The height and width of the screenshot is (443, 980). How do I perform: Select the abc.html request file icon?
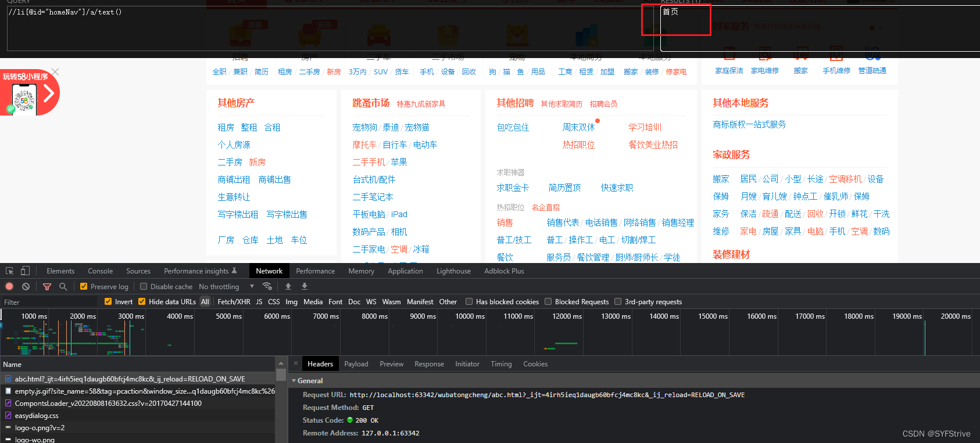(x=8, y=379)
